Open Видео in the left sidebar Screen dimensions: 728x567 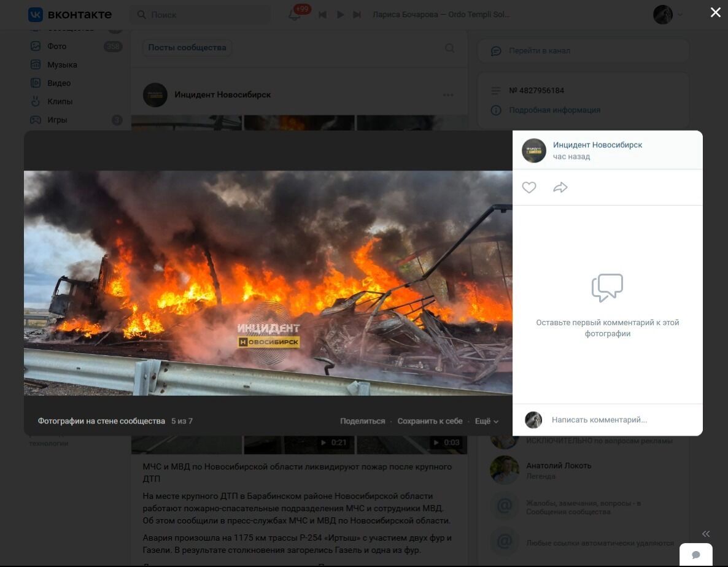[x=59, y=83]
